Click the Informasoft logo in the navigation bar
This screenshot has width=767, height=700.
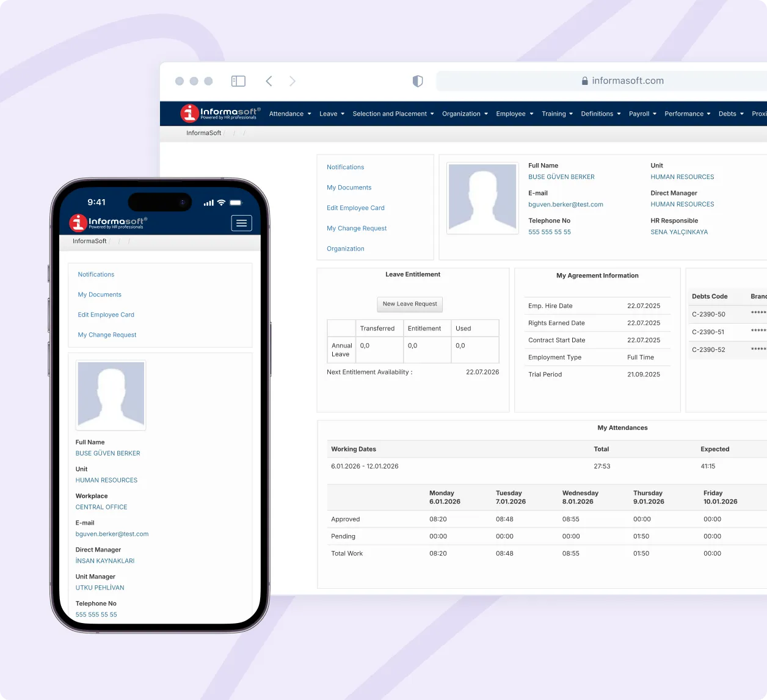coord(220,113)
